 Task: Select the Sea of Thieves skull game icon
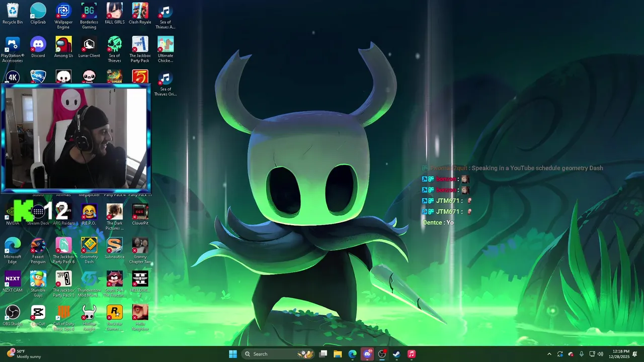(x=115, y=50)
